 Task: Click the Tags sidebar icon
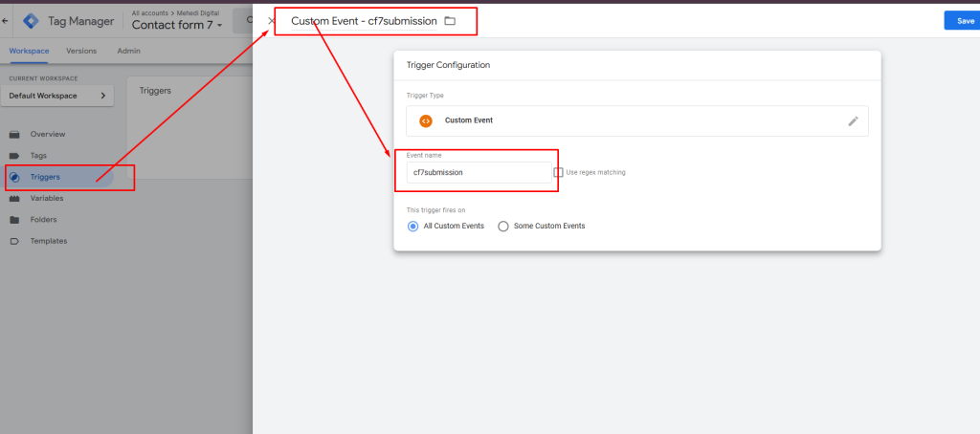coord(14,156)
